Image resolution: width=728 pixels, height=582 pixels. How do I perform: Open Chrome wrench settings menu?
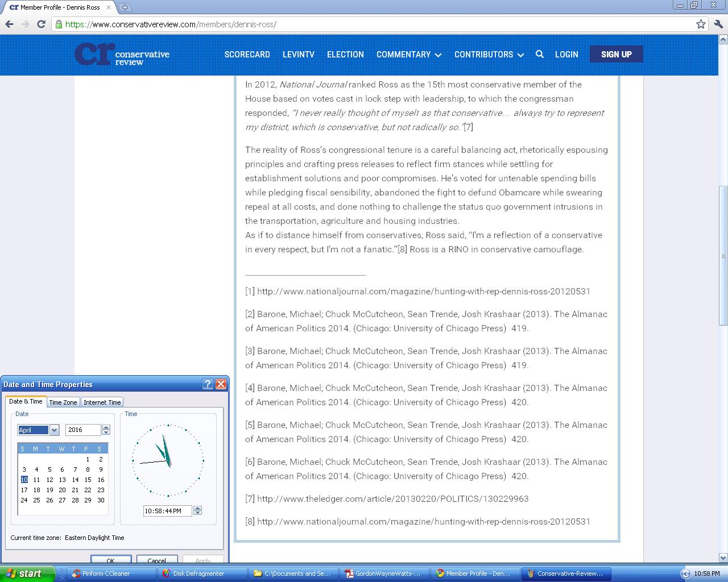tap(718, 24)
